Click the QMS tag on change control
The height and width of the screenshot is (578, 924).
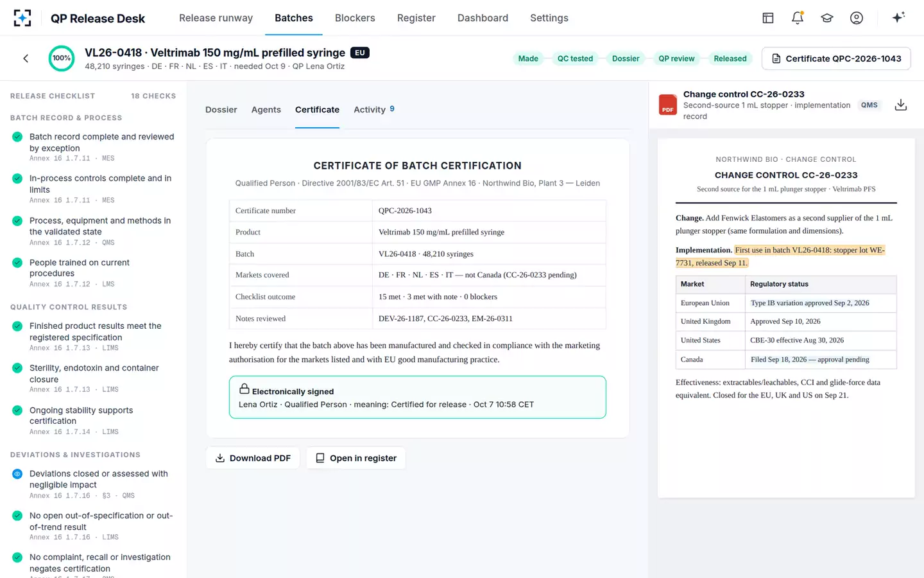click(x=869, y=105)
